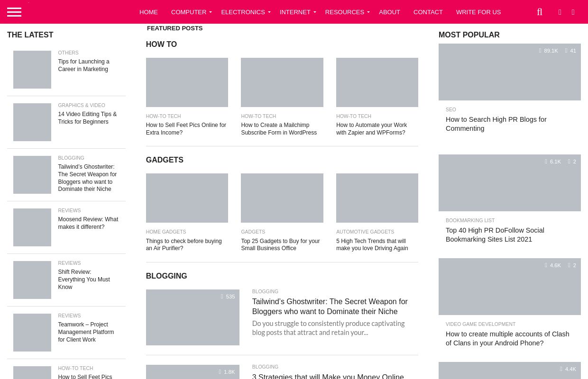588x379 pixels.
Task: Click the 41 comments counter icon
Action: tap(566, 51)
